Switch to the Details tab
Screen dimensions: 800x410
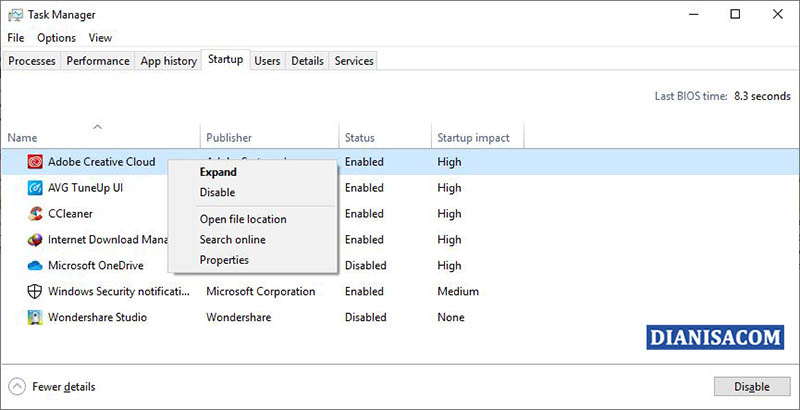[x=307, y=61]
